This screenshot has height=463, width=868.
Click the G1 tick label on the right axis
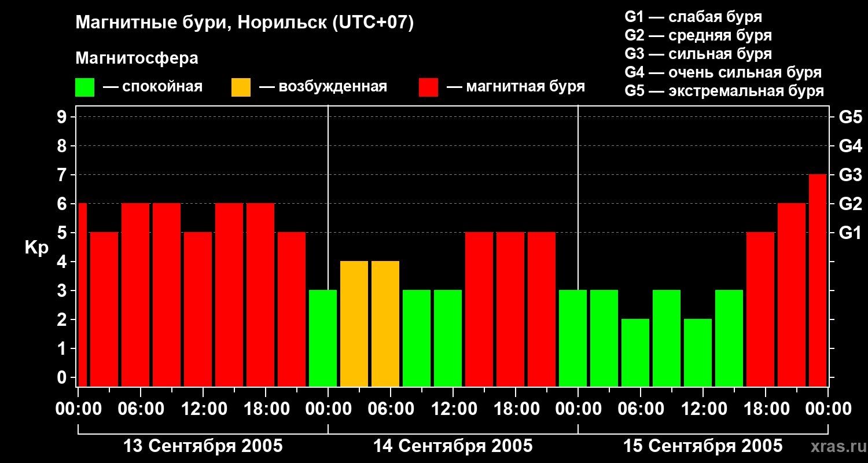pyautogui.click(x=851, y=233)
